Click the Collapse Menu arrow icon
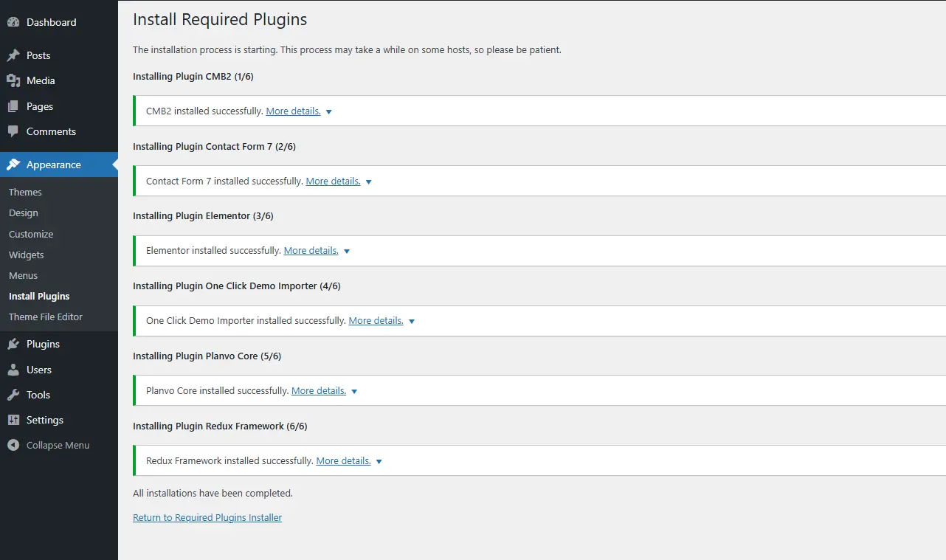 click(13, 445)
